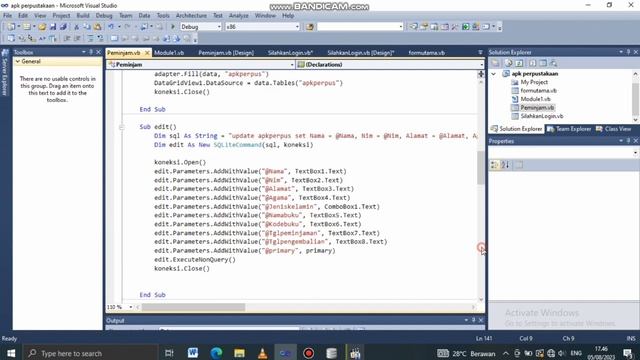Click the Solution Explorer Properties icon
This screenshot has height=360, width=640.
(496, 63)
